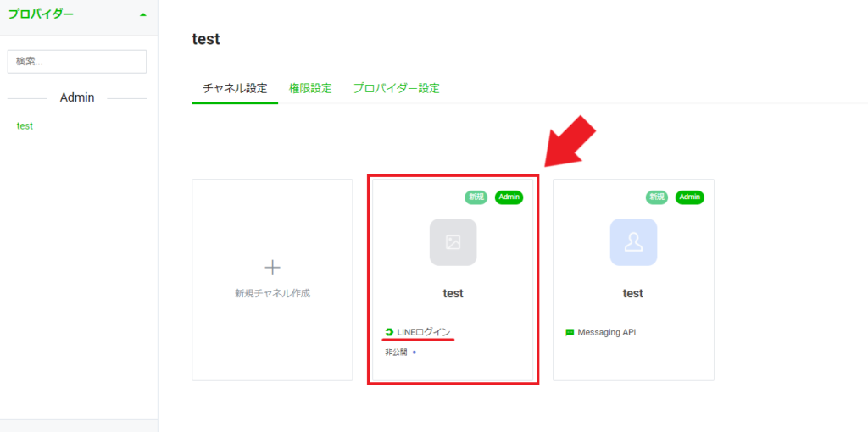The height and width of the screenshot is (432, 868).
Task: Click the blue dot beside 非公開
Action: click(414, 352)
